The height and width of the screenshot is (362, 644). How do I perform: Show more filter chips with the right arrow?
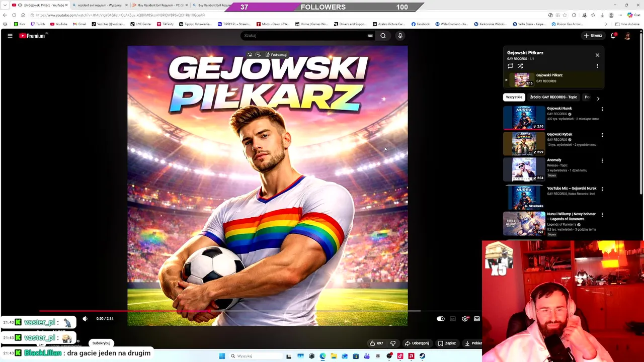(x=598, y=99)
